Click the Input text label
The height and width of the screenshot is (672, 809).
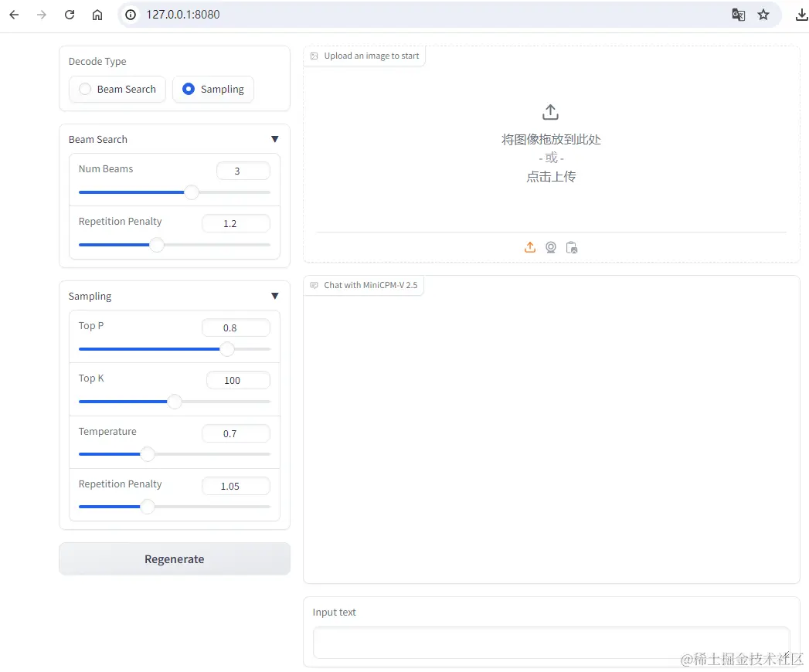(335, 613)
